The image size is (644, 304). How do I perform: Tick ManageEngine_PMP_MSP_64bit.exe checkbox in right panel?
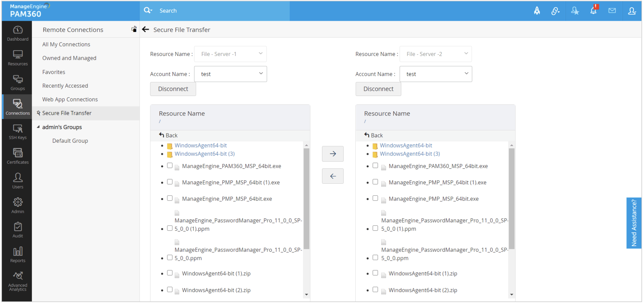click(x=375, y=198)
